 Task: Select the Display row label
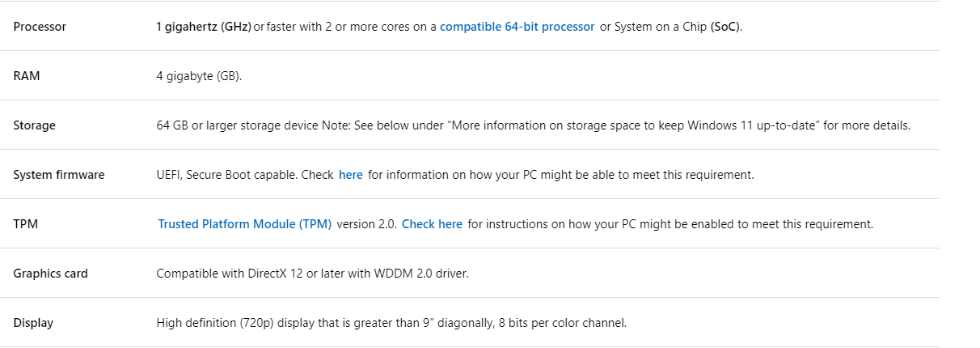(x=33, y=323)
